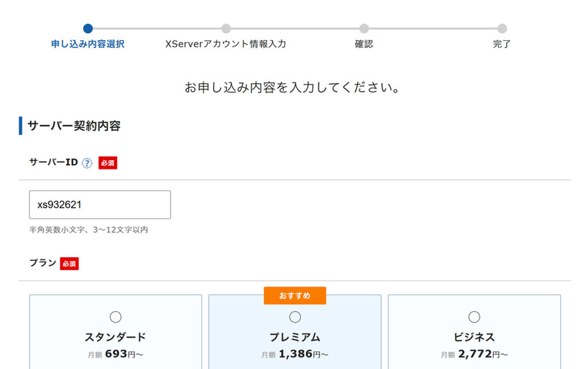Click the help icon beside サーバーID

87,163
